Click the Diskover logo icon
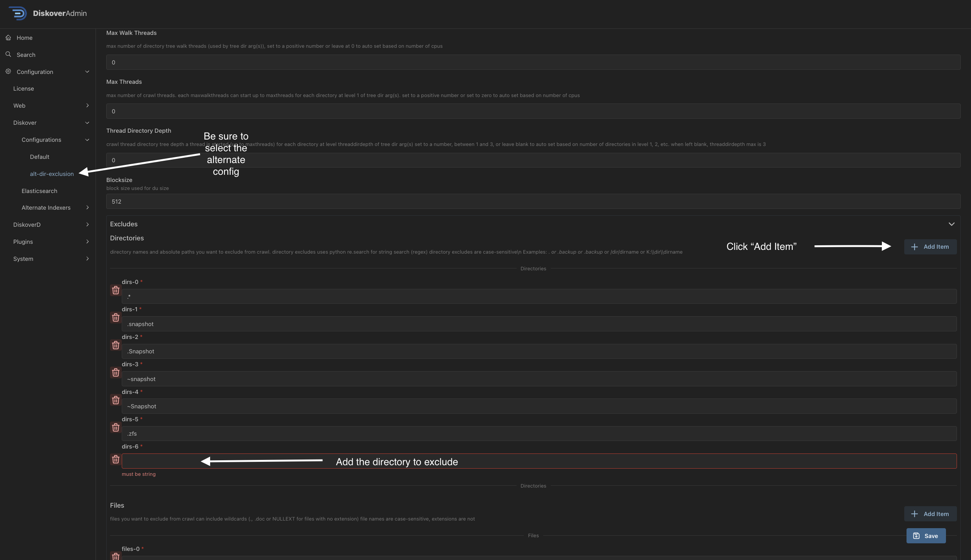The height and width of the screenshot is (560, 971). pos(18,13)
